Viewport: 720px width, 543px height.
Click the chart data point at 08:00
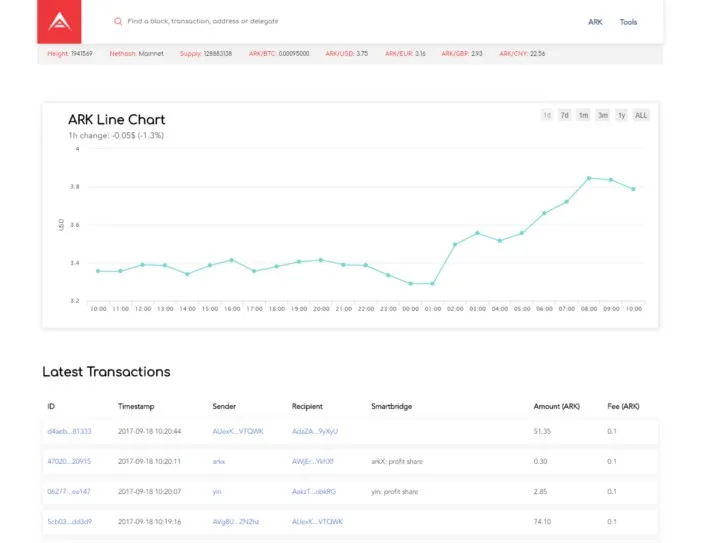coord(589,178)
